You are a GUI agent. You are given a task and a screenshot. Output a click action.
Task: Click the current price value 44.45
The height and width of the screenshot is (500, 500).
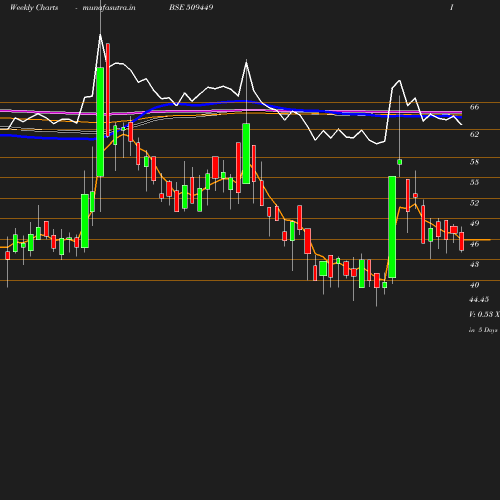[479, 299]
